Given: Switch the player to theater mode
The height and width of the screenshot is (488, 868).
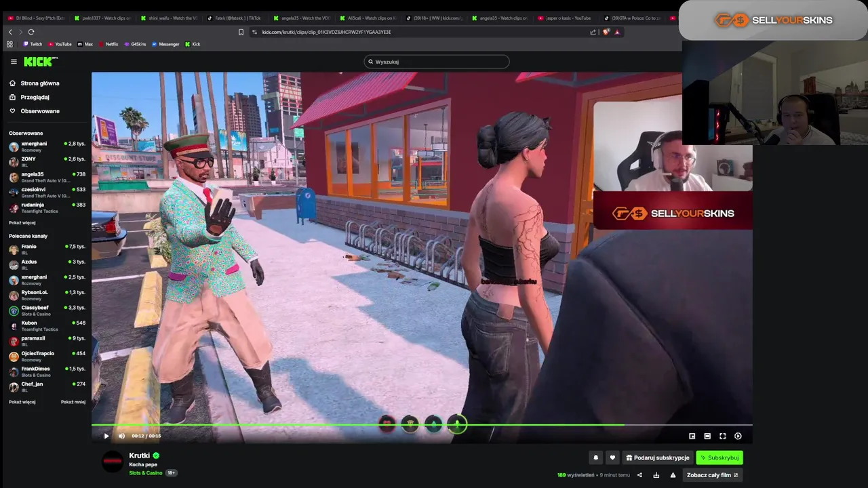Looking at the screenshot, I should click(x=707, y=436).
